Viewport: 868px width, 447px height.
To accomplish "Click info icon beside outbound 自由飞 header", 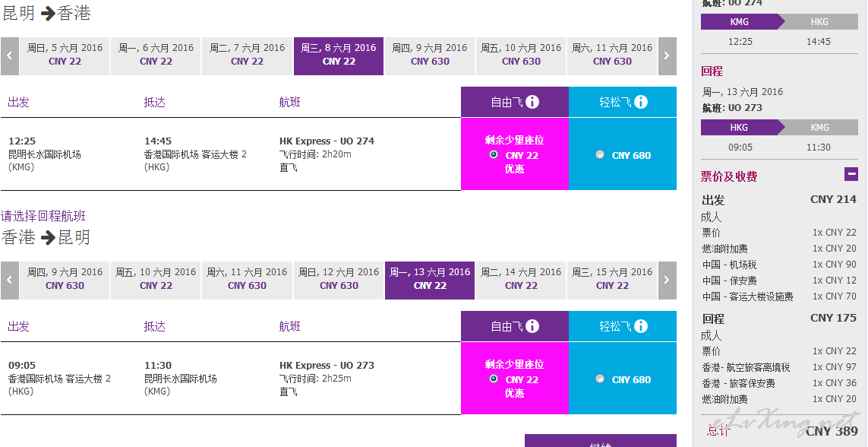I will [532, 102].
